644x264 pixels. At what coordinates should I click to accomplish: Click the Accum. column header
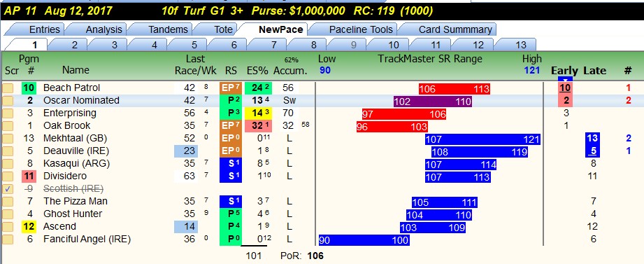[290, 70]
